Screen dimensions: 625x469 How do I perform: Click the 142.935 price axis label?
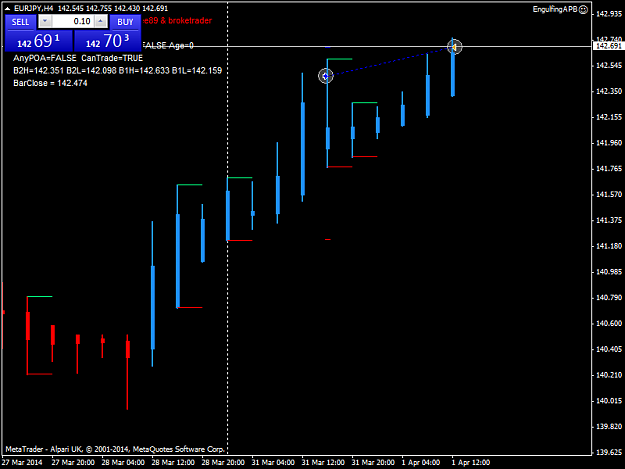609,14
